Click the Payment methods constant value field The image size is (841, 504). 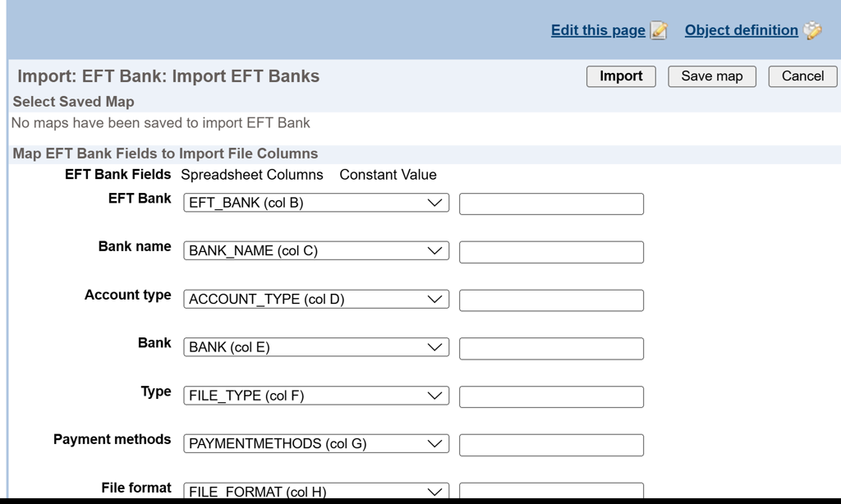point(551,445)
